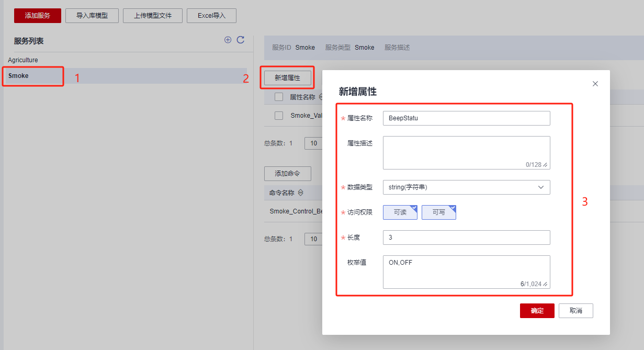Select Smoke in the service list

[x=19, y=76]
